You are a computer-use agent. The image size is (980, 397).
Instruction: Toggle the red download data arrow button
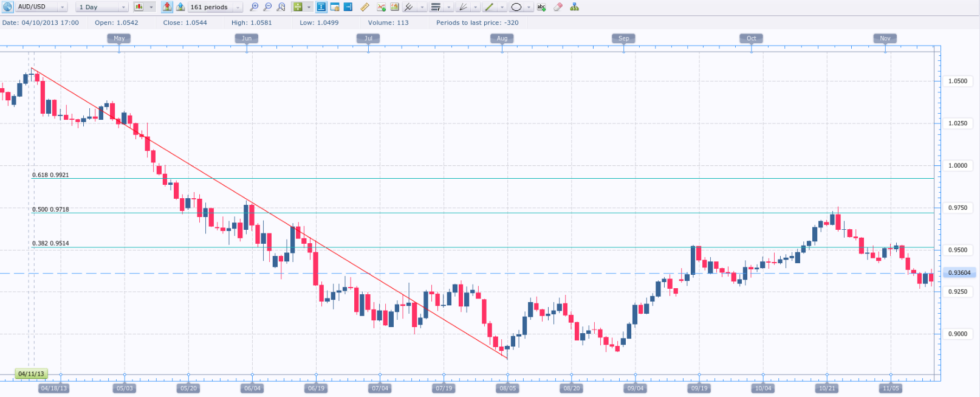pyautogui.click(x=167, y=7)
